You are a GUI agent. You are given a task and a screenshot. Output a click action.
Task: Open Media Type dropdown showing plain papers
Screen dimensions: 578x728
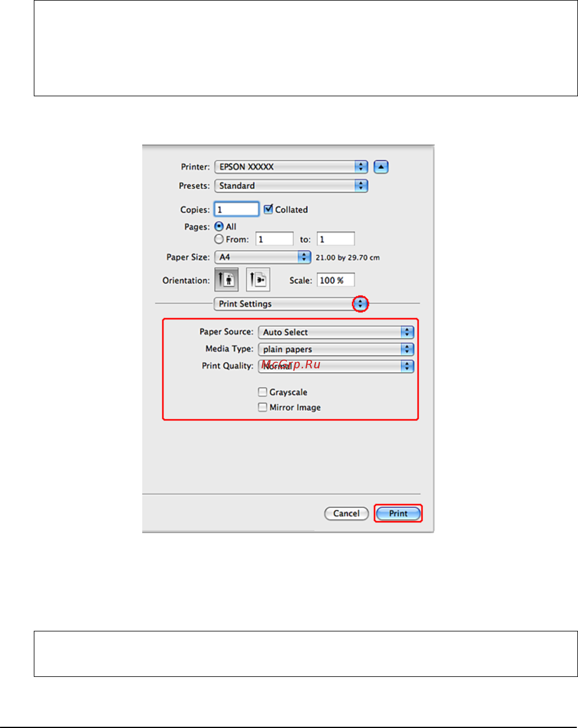pos(336,349)
